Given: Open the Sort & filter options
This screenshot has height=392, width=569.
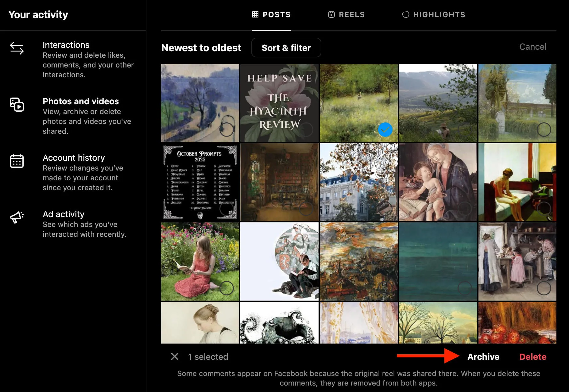Looking at the screenshot, I should pos(286,48).
